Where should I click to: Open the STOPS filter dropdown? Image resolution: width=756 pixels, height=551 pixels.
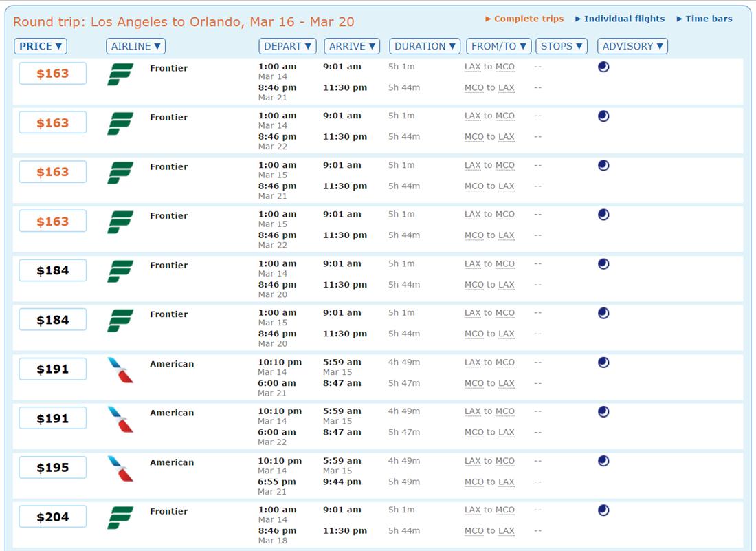(562, 46)
